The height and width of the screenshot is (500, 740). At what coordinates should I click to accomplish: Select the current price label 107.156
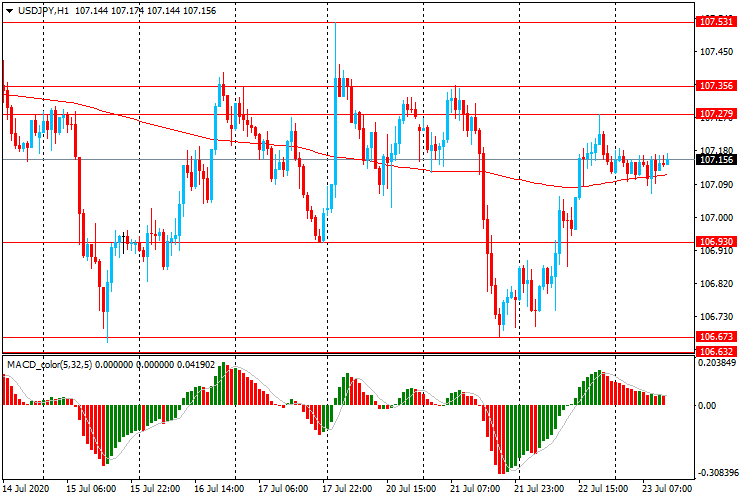pyautogui.click(x=716, y=160)
